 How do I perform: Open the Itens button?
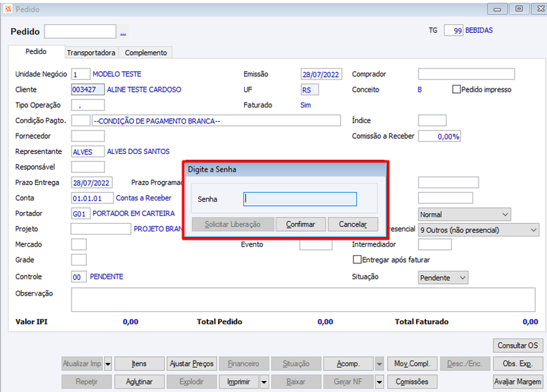[x=139, y=364]
